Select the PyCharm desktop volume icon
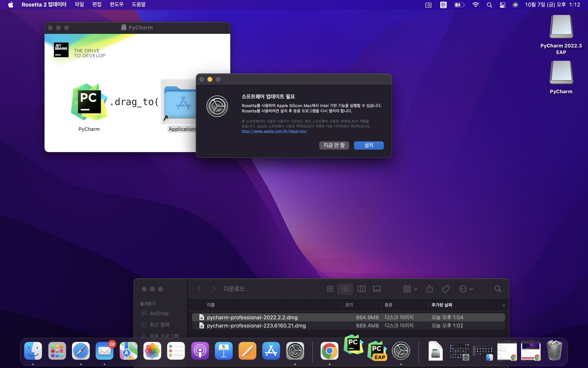 [x=561, y=73]
